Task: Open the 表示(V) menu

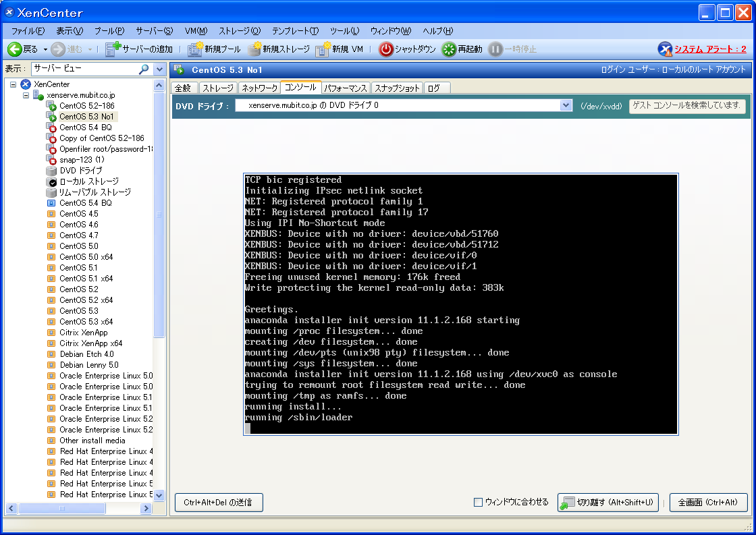Action: pos(70,31)
